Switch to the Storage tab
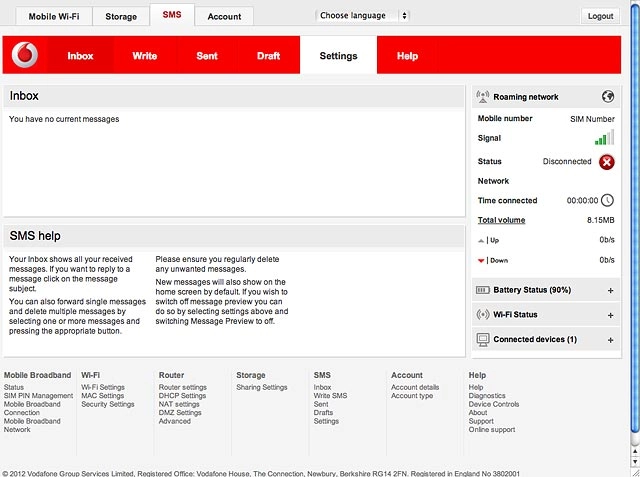The image size is (640, 477). point(121,17)
